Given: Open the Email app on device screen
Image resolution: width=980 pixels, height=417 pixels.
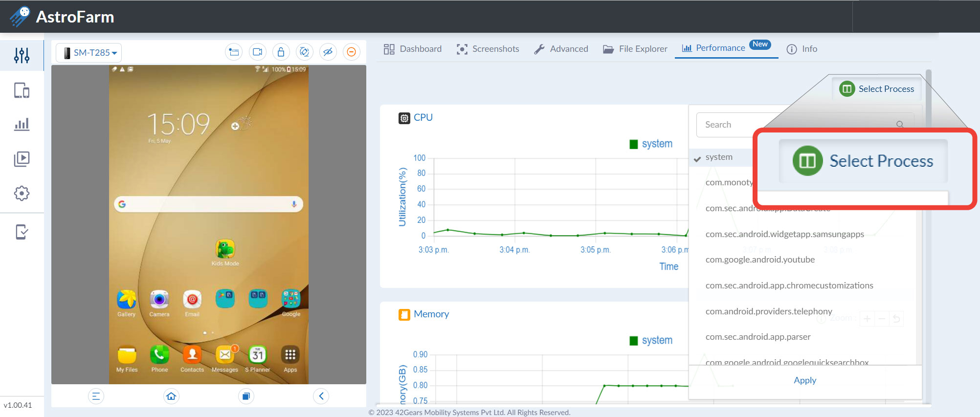Looking at the screenshot, I should point(192,303).
